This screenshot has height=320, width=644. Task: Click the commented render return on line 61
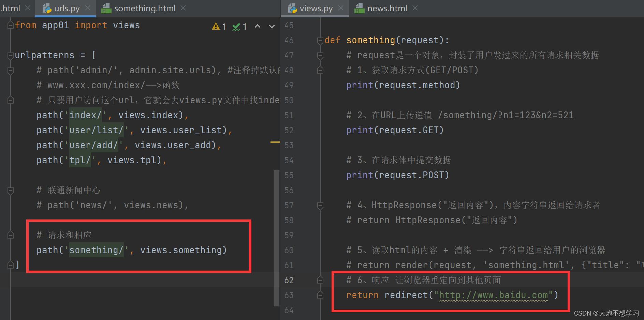(495, 265)
